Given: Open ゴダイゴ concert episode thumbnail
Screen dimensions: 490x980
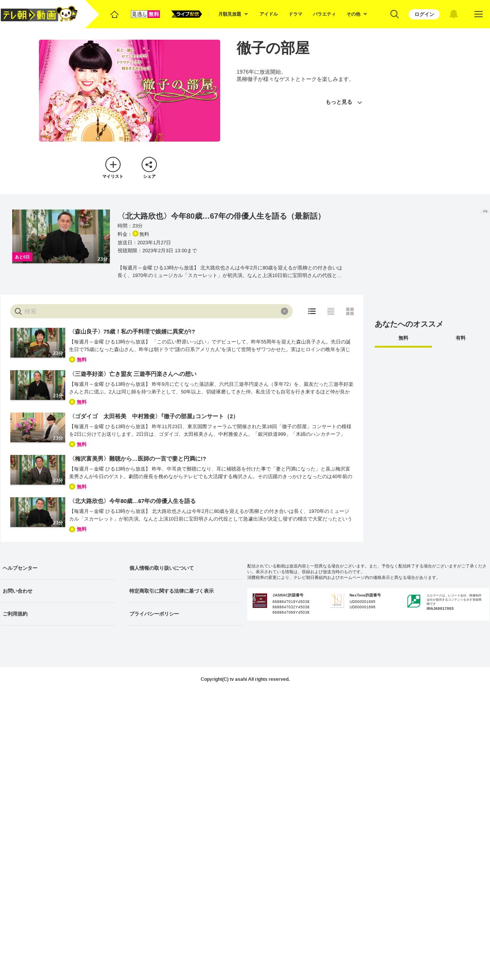Looking at the screenshot, I should [38, 427].
